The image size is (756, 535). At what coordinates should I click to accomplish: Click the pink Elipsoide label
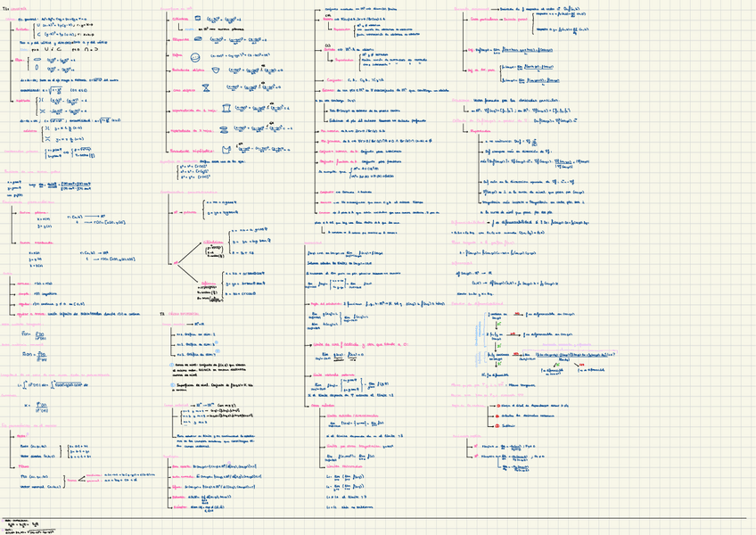point(178,40)
